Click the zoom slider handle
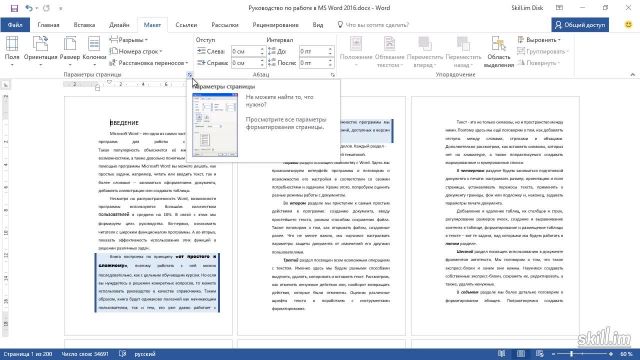The width and height of the screenshot is (640, 360). click(x=571, y=354)
